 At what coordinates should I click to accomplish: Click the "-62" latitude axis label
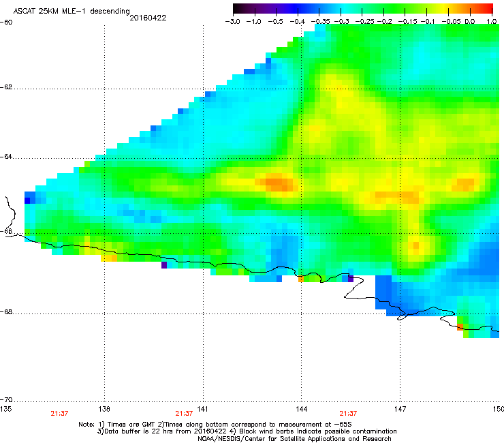pos(6,87)
